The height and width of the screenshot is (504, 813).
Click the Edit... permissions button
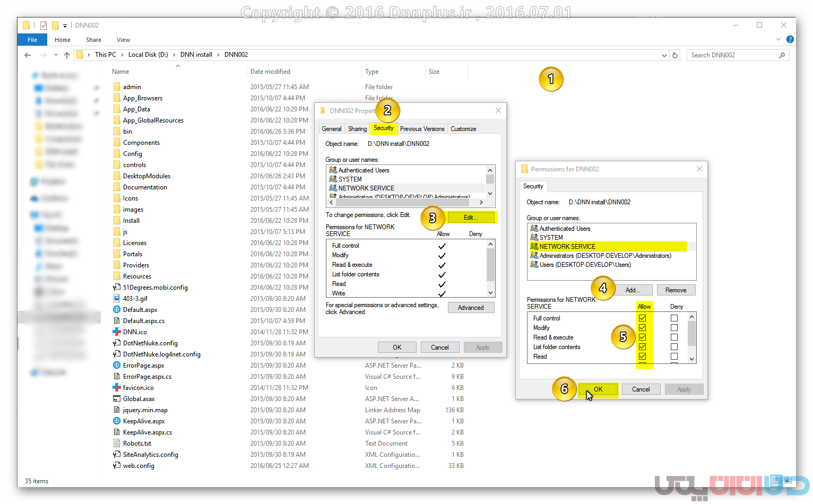471,218
